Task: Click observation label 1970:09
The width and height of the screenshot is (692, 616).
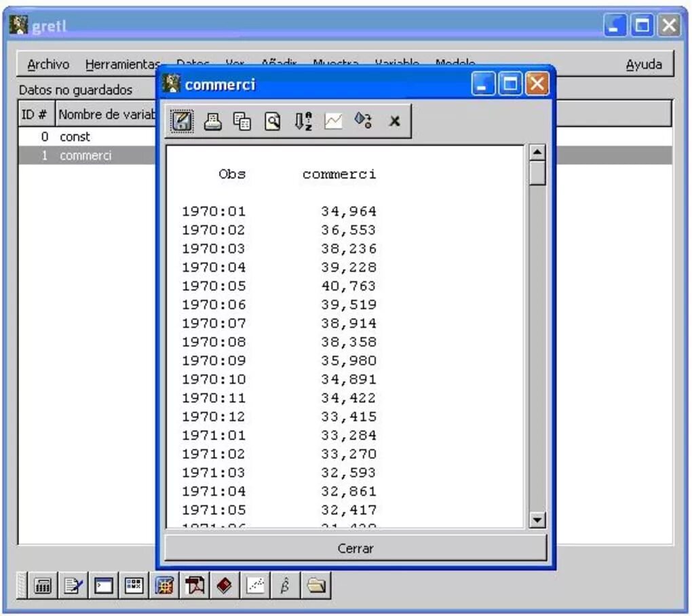Action: point(214,360)
